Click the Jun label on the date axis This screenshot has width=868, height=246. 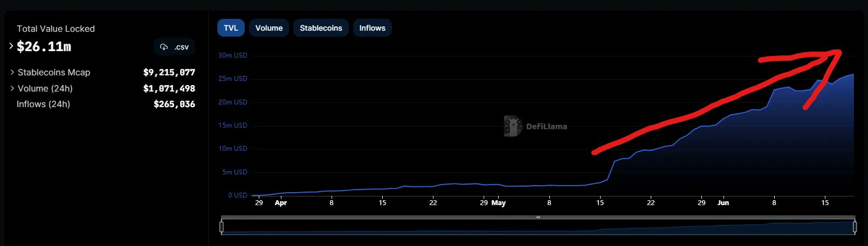pyautogui.click(x=723, y=203)
